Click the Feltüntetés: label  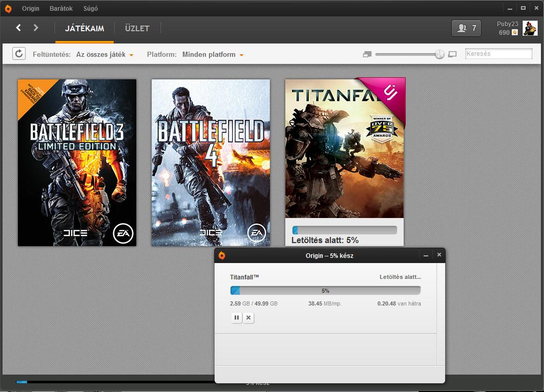(51, 54)
